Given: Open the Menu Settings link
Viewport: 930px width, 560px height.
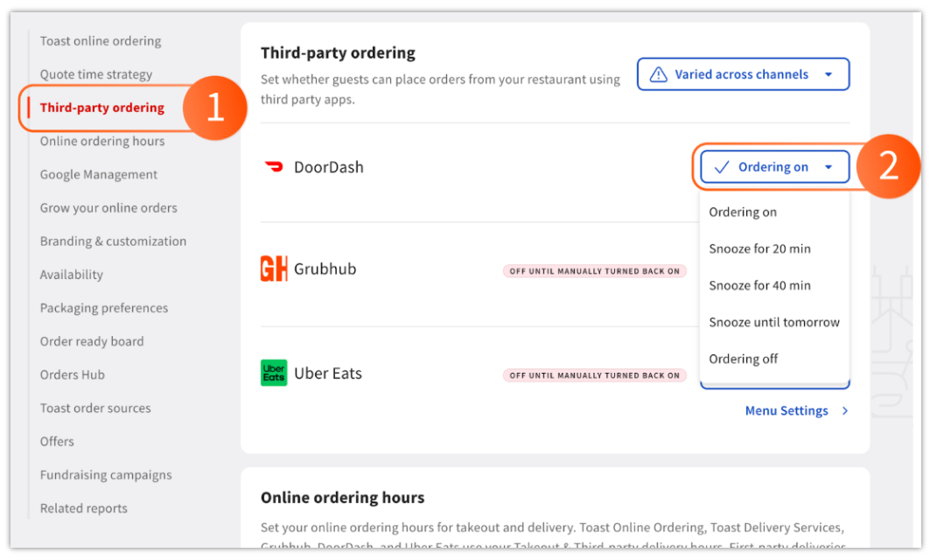Looking at the screenshot, I should (x=787, y=410).
